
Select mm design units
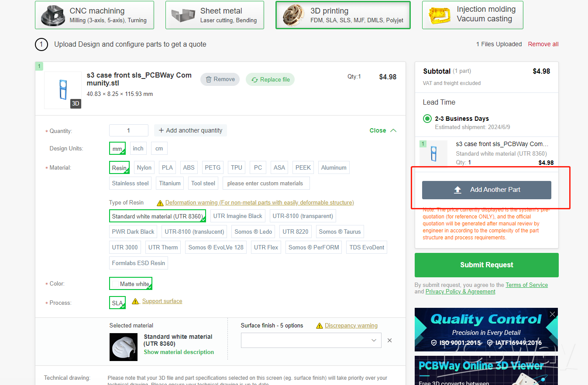117,148
